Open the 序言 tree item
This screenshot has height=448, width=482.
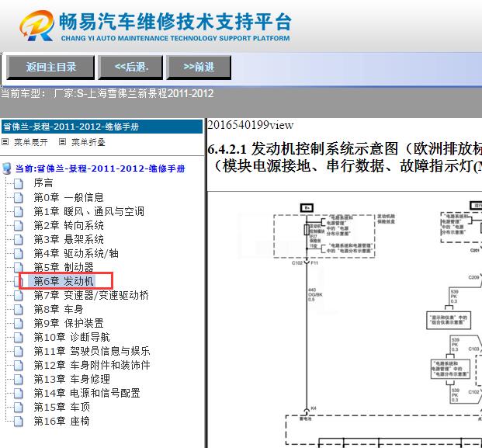click(43, 183)
